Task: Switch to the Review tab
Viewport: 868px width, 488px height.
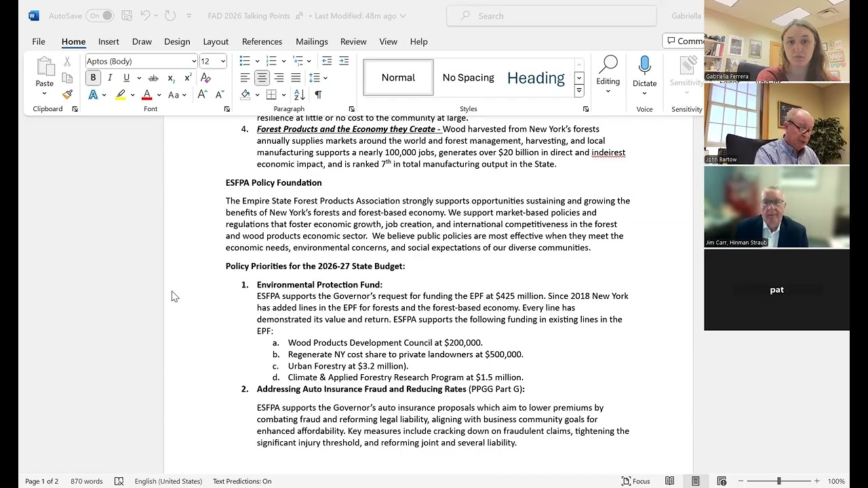Action: (x=353, y=41)
